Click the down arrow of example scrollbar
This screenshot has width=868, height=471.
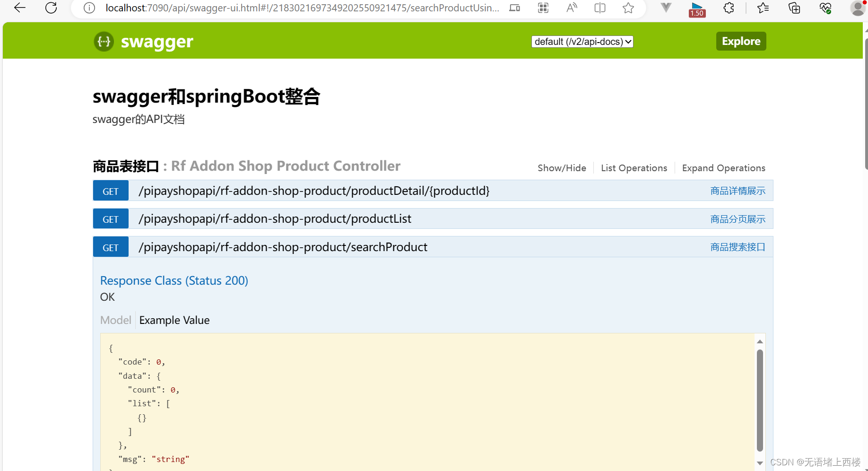tap(760, 463)
